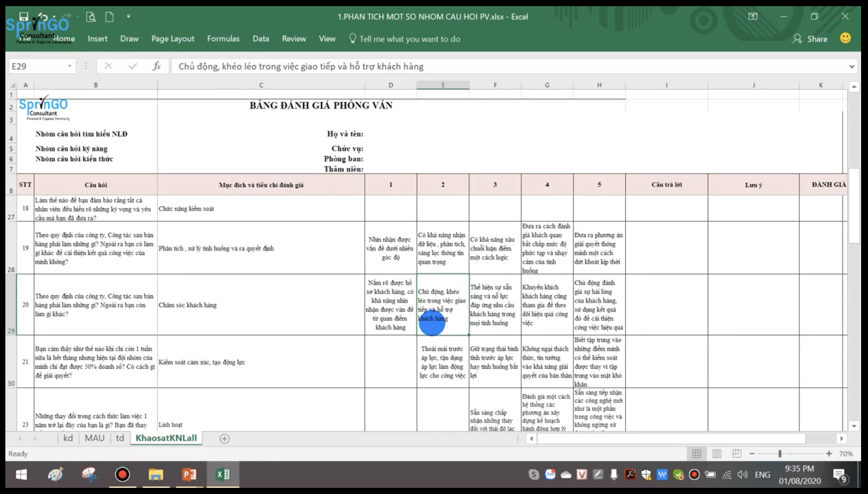Viewport: 868px width, 494px height.
Task: Switch to Page Break Preview view
Action: click(x=736, y=454)
